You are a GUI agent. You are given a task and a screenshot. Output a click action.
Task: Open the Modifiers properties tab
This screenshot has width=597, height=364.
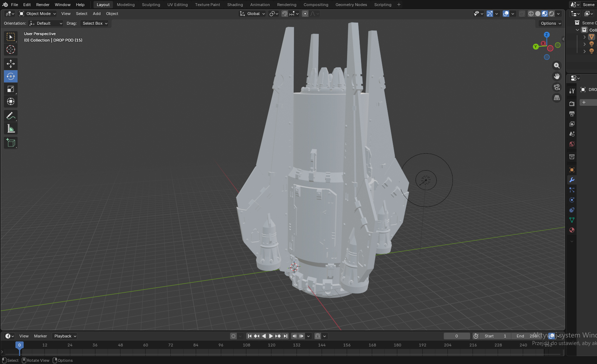[572, 180]
